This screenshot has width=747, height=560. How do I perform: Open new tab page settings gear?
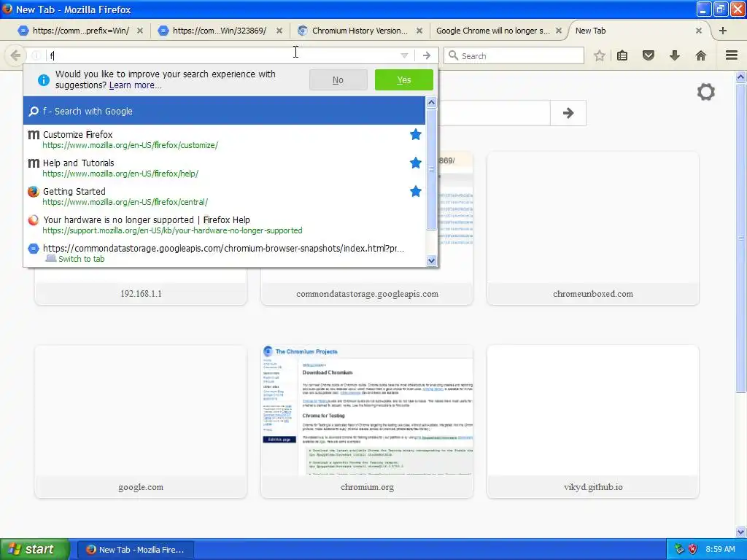(x=706, y=92)
